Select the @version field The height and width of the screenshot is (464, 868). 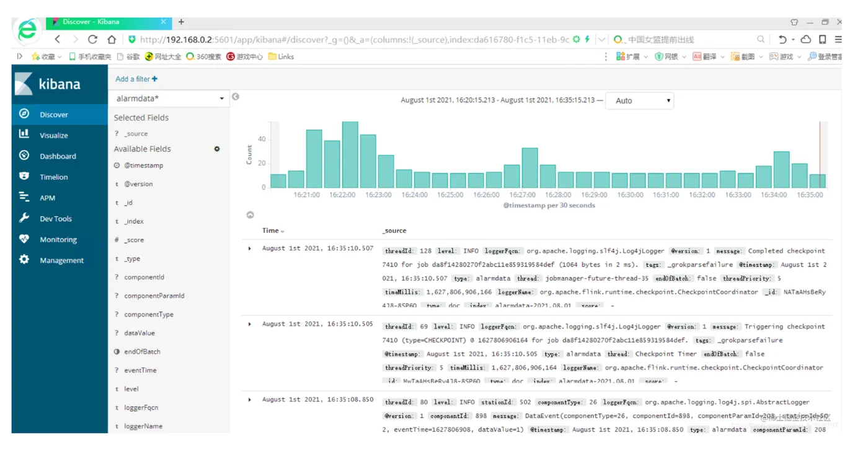[x=138, y=184]
